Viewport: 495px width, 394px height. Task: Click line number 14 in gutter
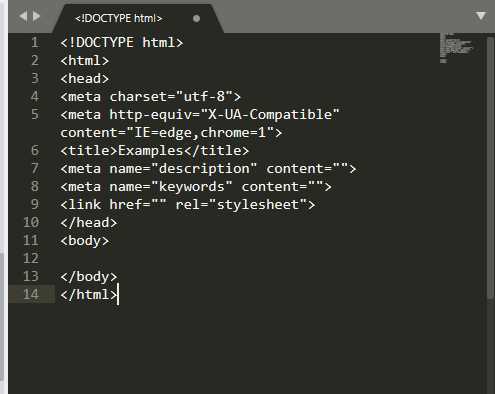tap(31, 294)
